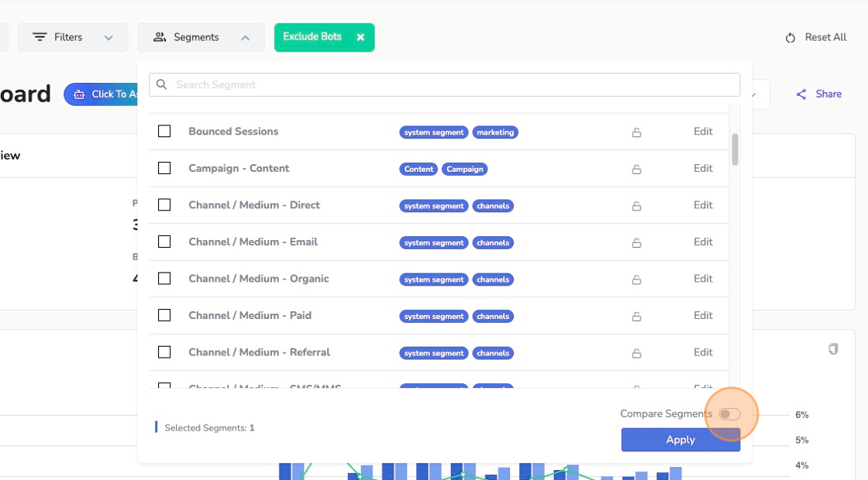Click lock icon for Channel / Medium - Referral
868x480 pixels.
tap(636, 353)
